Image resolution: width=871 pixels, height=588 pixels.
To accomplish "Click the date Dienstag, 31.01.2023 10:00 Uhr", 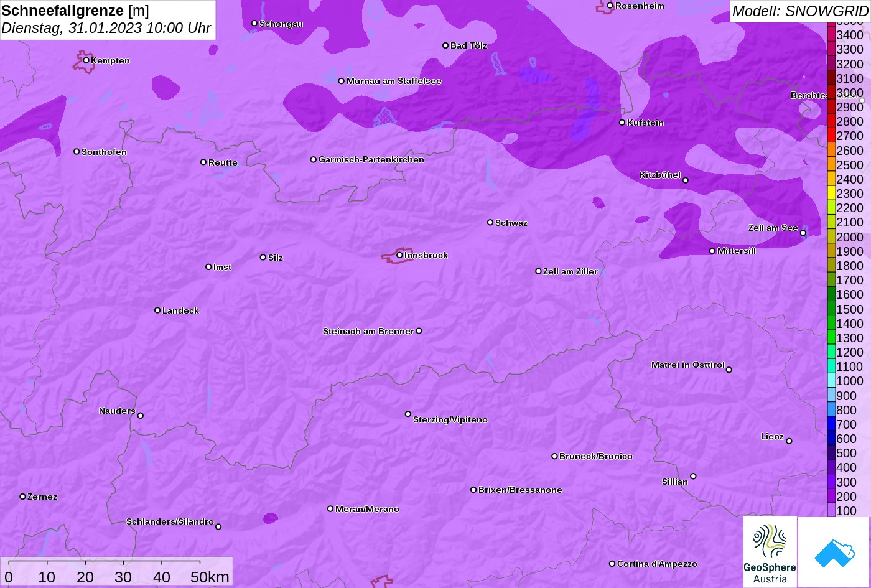I will coord(106,28).
